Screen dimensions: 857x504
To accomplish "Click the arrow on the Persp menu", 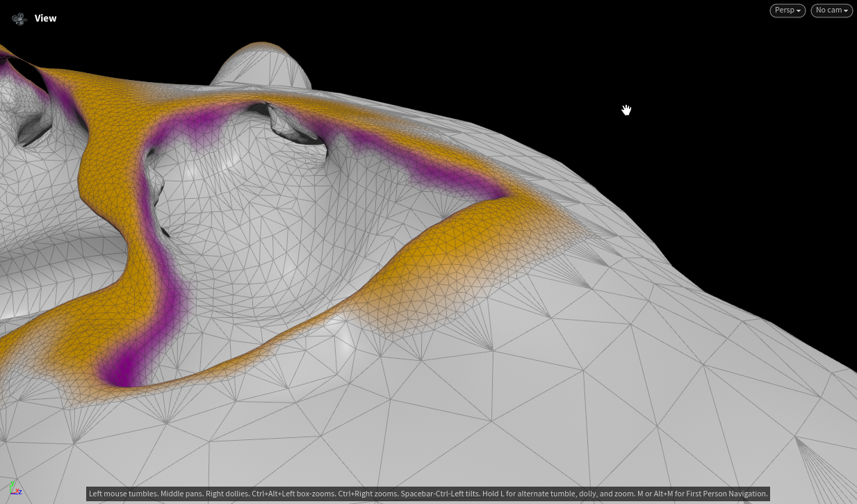I will pos(799,11).
